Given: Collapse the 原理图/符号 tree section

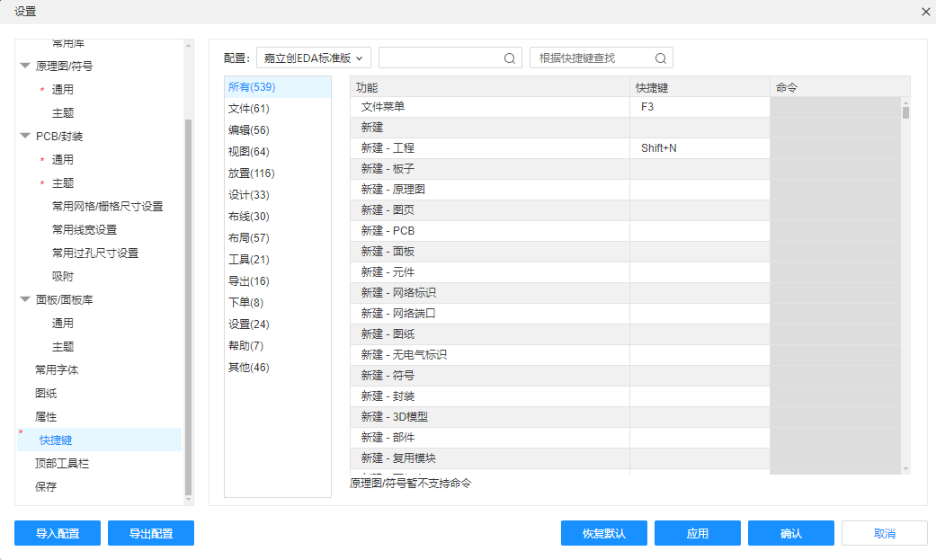Looking at the screenshot, I should (25, 66).
